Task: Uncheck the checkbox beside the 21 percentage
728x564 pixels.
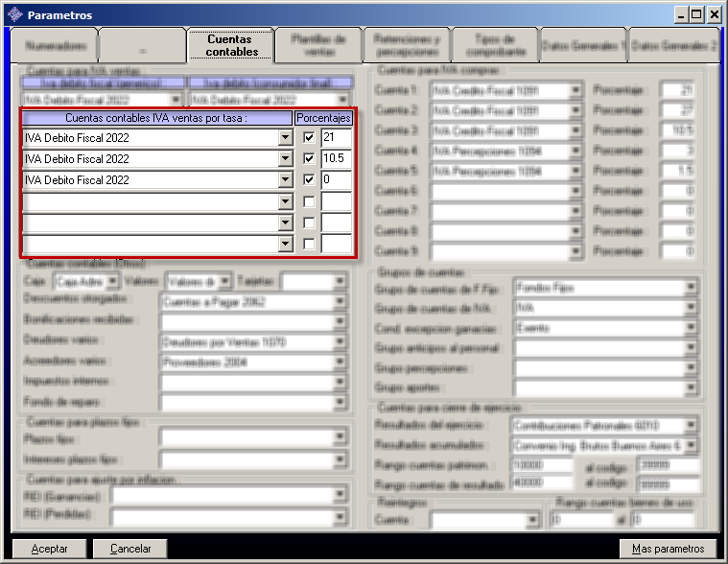Action: click(x=308, y=138)
